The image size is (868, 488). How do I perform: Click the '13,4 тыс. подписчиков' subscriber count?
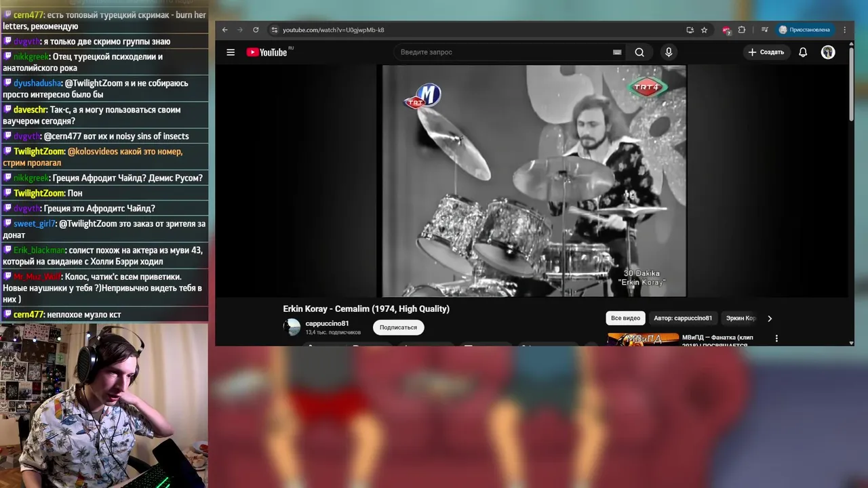[x=333, y=333]
